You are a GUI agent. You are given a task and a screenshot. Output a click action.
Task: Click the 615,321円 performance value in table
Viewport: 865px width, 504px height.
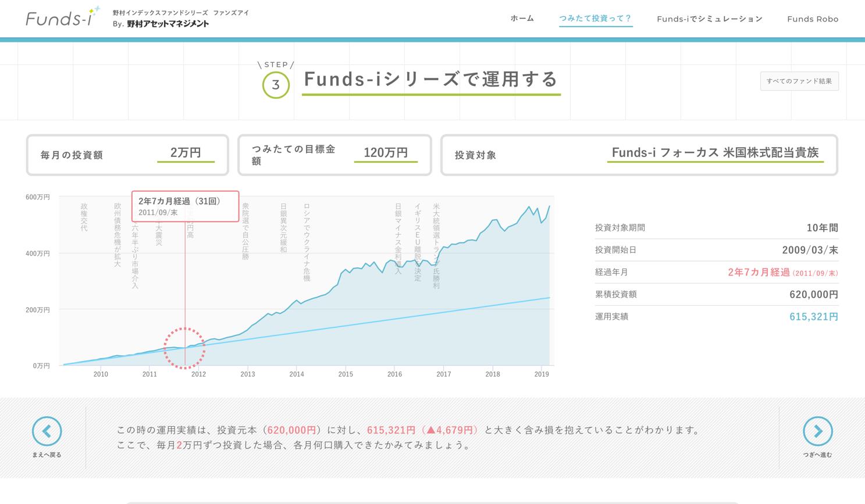point(814,317)
